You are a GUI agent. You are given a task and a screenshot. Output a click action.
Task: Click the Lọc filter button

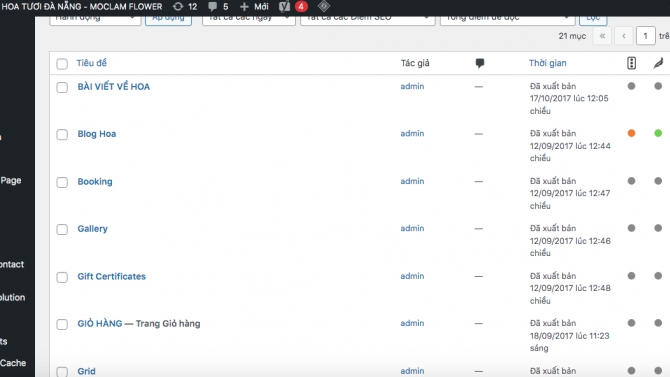click(x=593, y=20)
